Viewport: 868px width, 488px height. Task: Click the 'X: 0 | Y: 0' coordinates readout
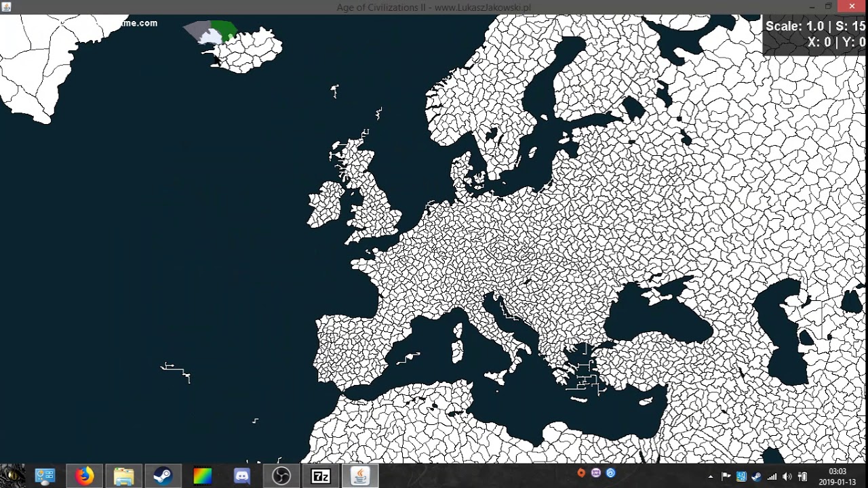[x=836, y=42]
